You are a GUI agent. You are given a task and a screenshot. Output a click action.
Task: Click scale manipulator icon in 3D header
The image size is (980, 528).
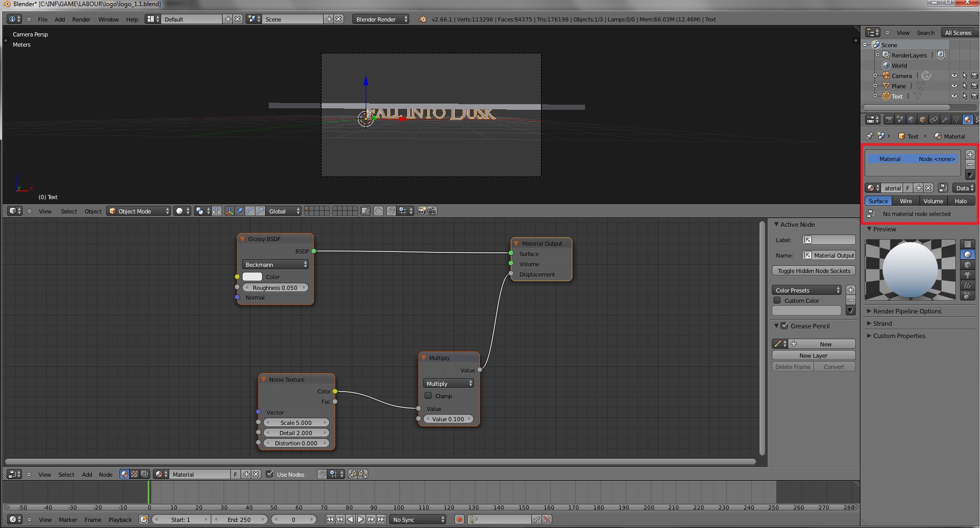260,211
